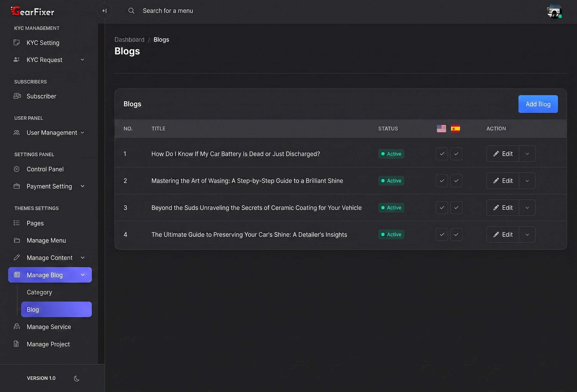577x392 pixels.
Task: Open action dropdown for blog row 1
Action: click(527, 154)
